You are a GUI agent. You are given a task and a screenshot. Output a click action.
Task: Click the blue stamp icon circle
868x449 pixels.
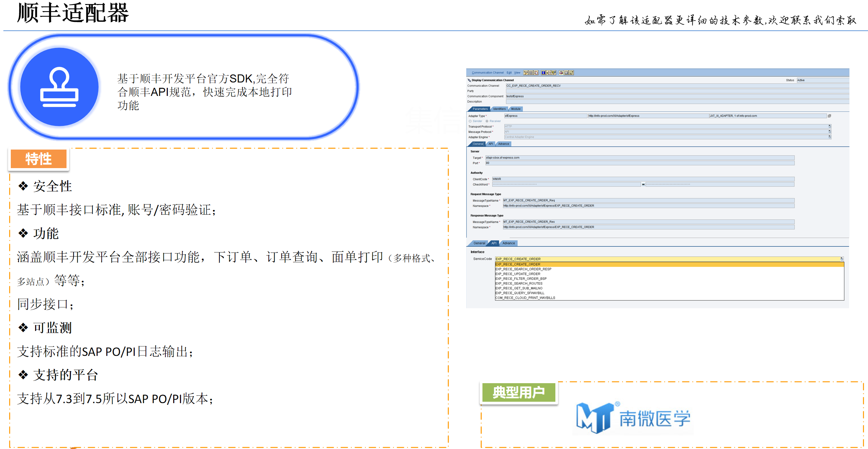(59, 87)
